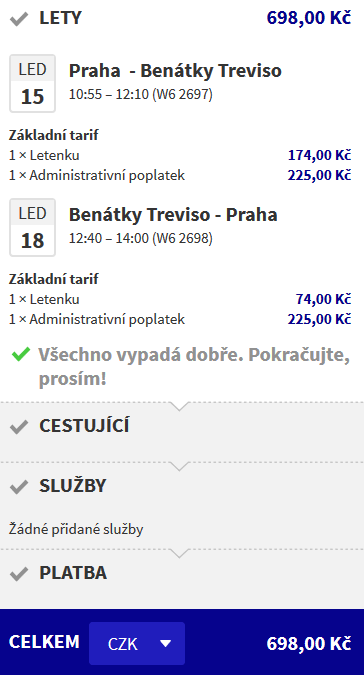This screenshot has height=675, width=364.
Task: Click the LED 18 calendar date icon
Action: 33,227
